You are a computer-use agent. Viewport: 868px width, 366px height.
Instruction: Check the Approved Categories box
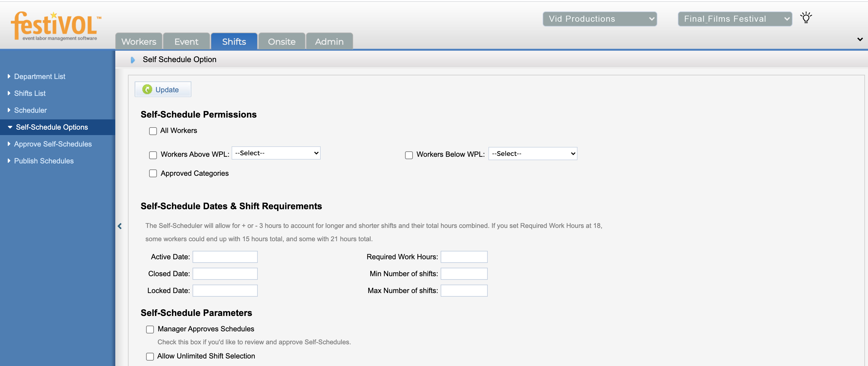(x=153, y=173)
